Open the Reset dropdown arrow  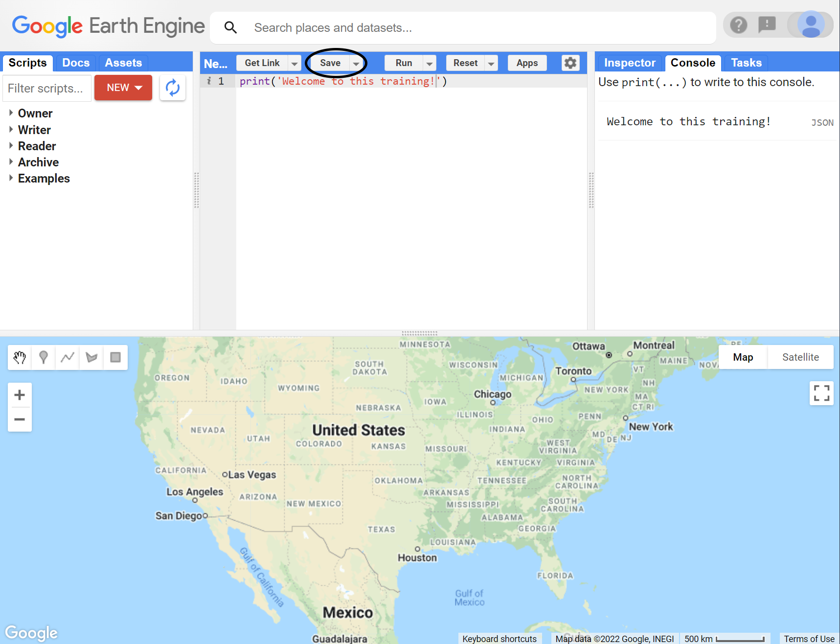coord(491,63)
